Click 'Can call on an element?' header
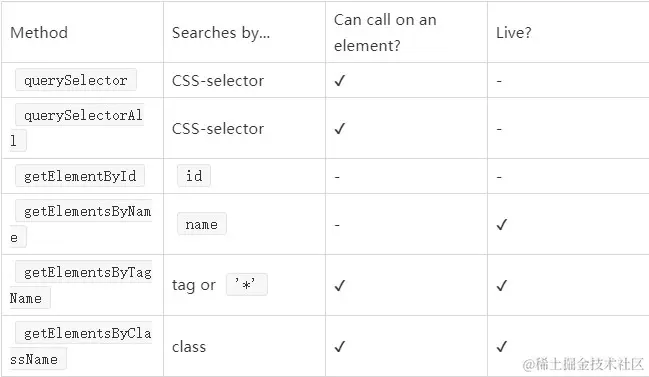Image resolution: width=649 pixels, height=377 pixels. click(385, 33)
